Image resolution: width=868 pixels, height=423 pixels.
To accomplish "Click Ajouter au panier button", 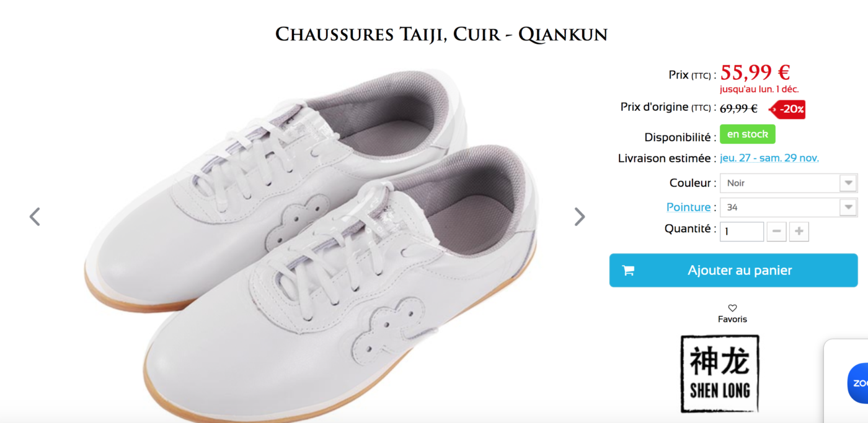I will click(x=733, y=270).
